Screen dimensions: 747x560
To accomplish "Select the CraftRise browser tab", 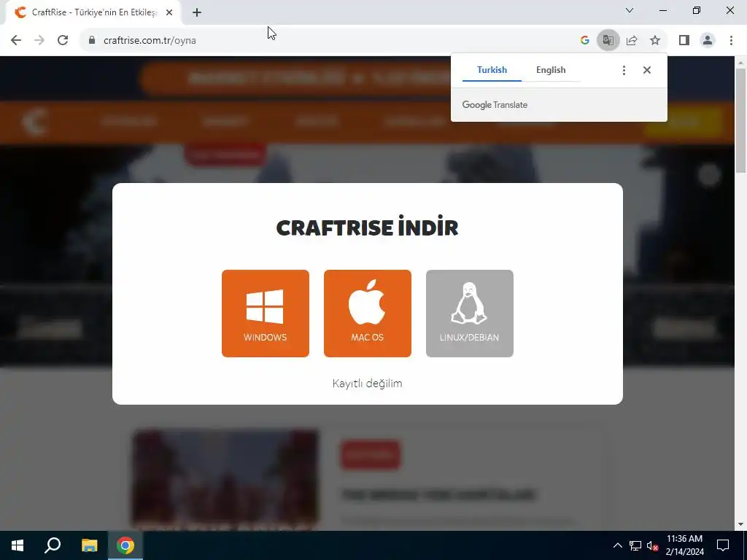I will pos(93,13).
